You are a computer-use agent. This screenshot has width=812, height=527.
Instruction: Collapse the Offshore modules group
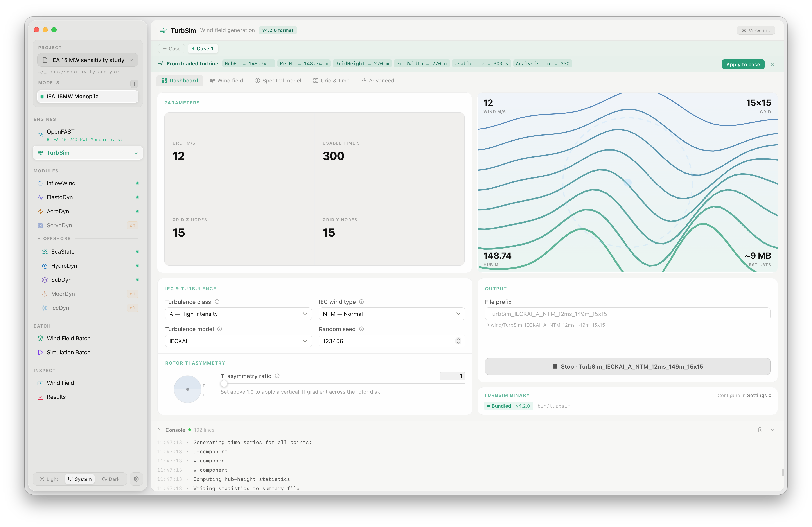click(54, 238)
